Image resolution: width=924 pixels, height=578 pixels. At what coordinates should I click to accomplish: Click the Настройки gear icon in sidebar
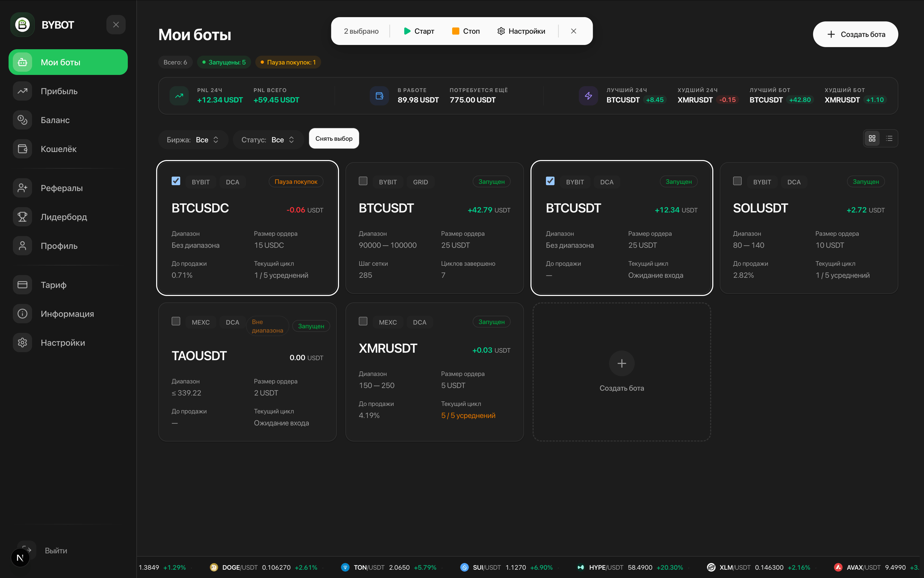pyautogui.click(x=22, y=343)
